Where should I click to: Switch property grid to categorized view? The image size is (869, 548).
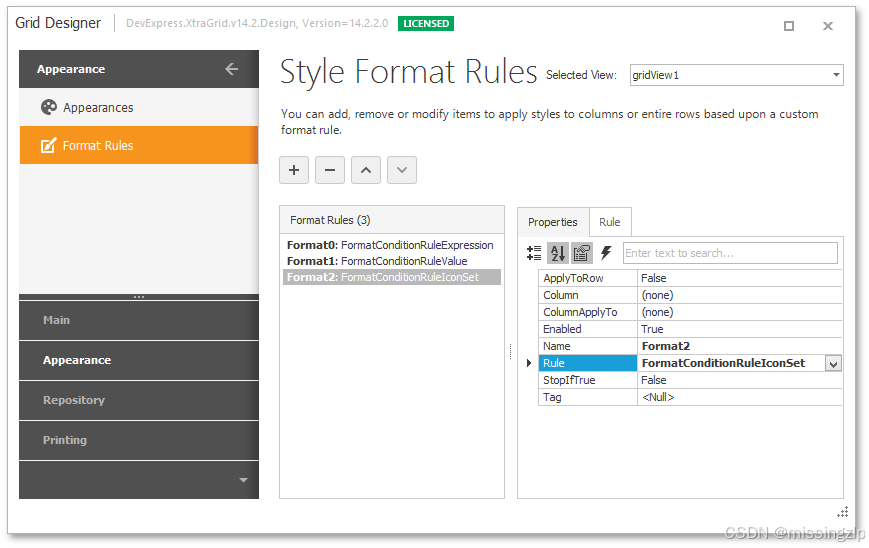(534, 253)
